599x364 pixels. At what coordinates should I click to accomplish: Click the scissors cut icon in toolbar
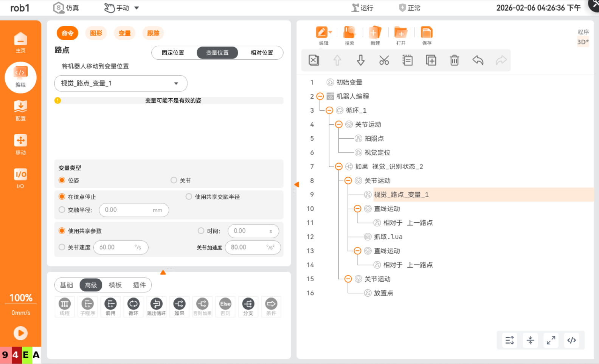pos(384,60)
